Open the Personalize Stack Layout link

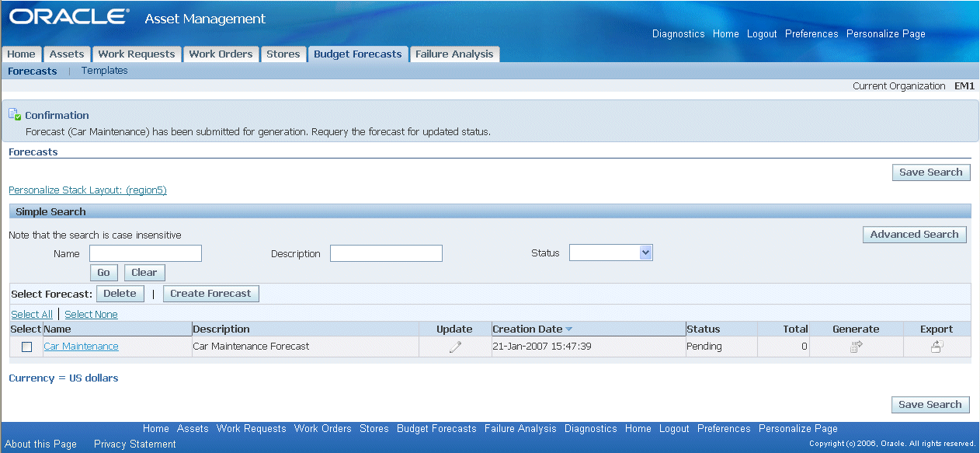coord(88,190)
